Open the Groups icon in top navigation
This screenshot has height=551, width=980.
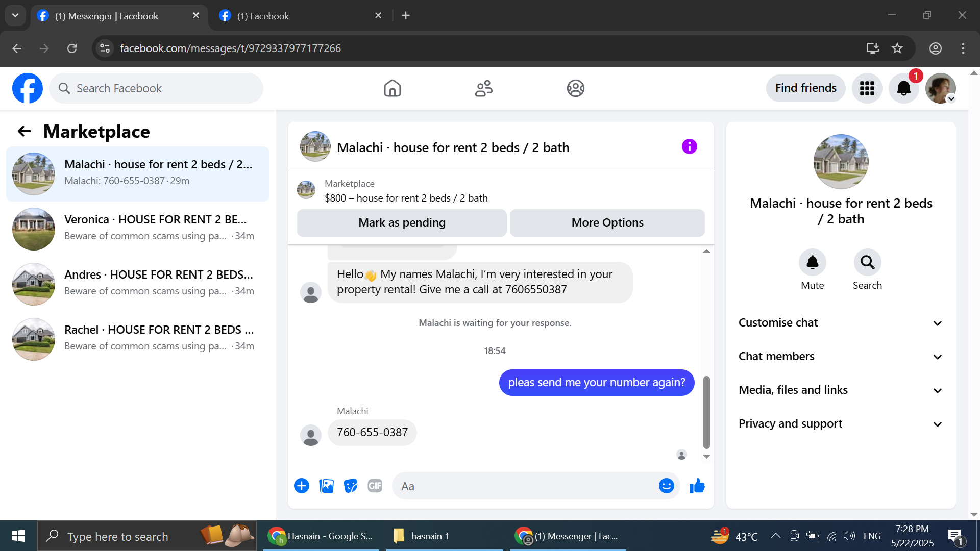575,88
